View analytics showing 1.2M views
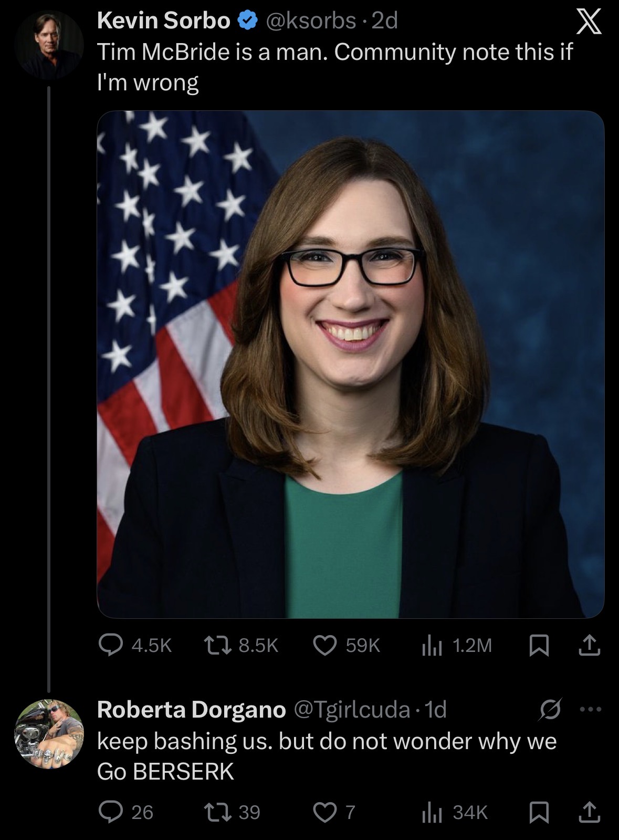This screenshot has width=619, height=840. tap(456, 645)
